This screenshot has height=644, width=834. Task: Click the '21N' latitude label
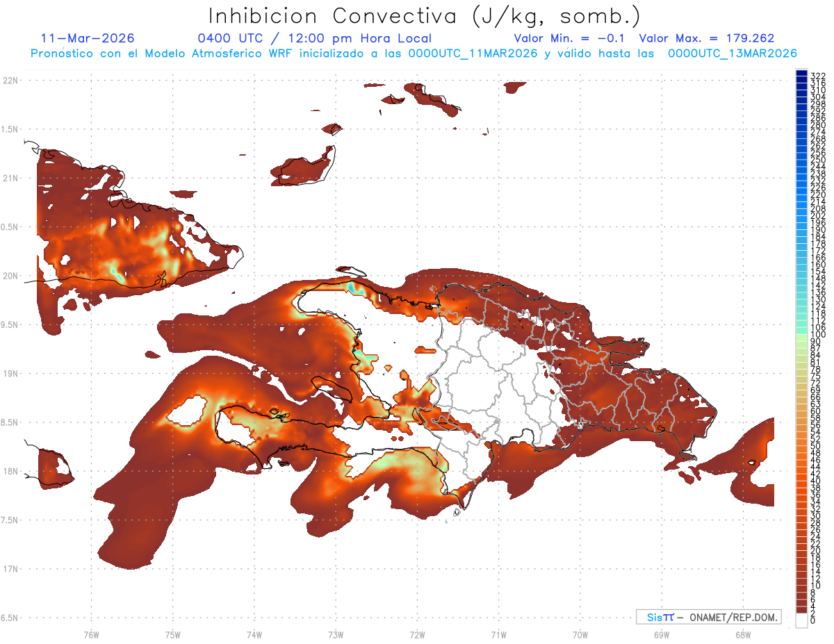(10, 178)
